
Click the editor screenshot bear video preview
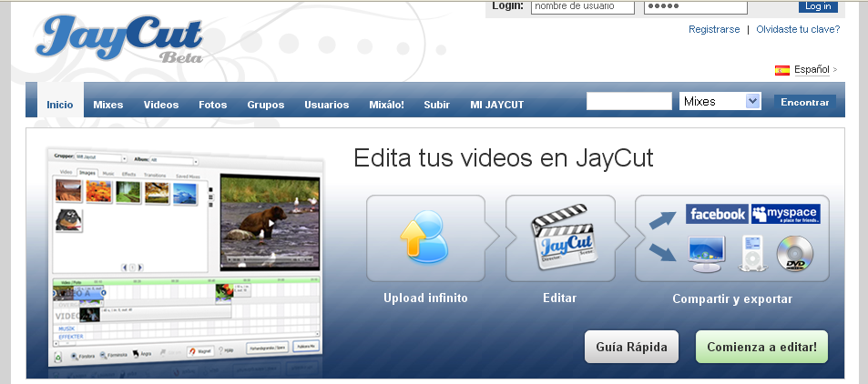coord(271,222)
